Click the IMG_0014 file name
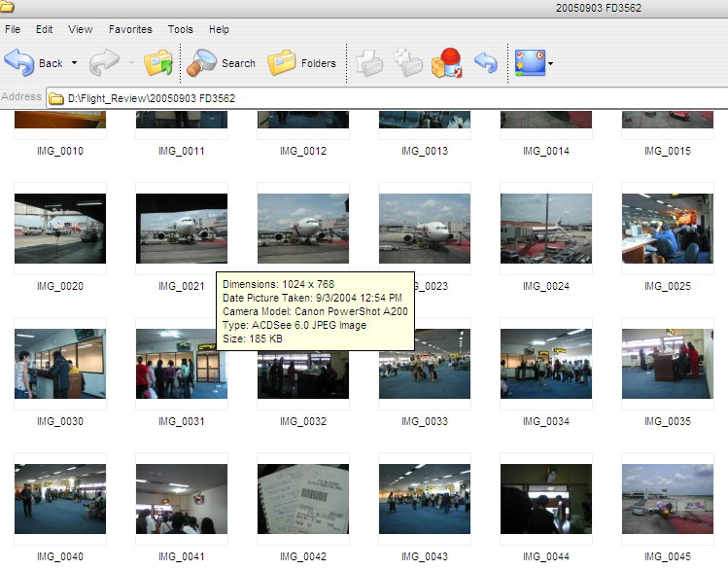The height and width of the screenshot is (571, 728). pos(546,151)
